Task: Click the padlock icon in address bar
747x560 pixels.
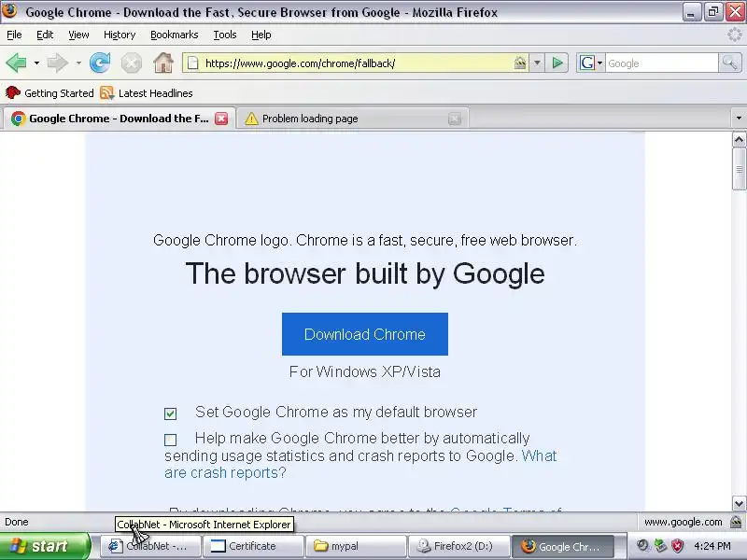Action: [x=520, y=63]
